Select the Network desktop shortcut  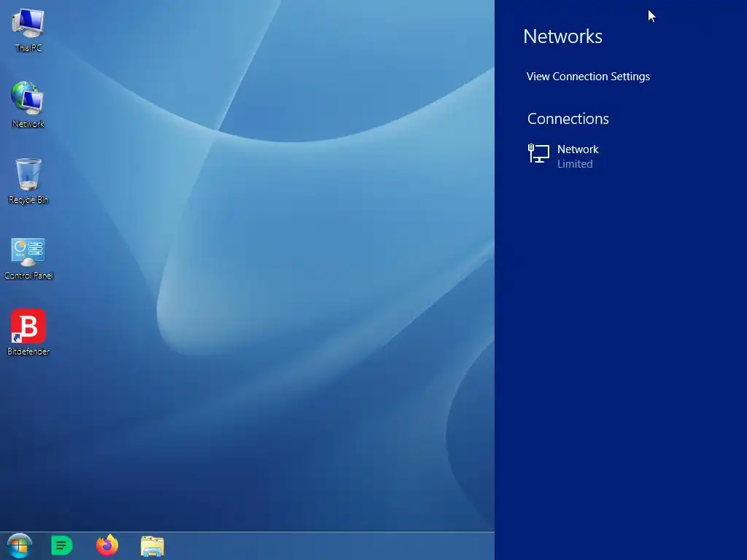(28, 105)
